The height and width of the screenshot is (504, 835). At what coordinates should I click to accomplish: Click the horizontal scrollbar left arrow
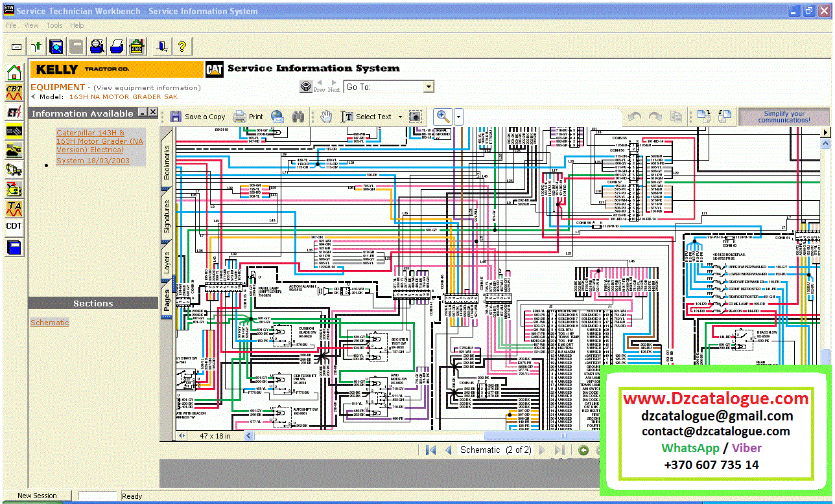(249, 436)
